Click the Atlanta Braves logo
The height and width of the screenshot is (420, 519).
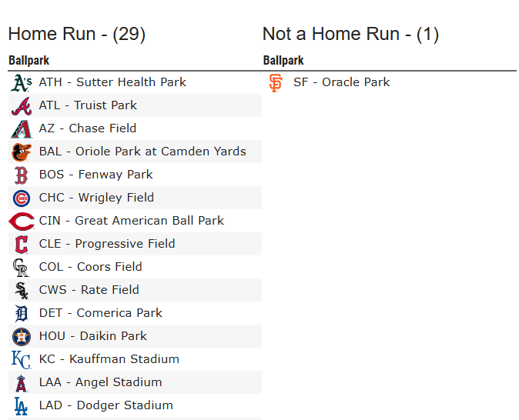tap(22, 106)
